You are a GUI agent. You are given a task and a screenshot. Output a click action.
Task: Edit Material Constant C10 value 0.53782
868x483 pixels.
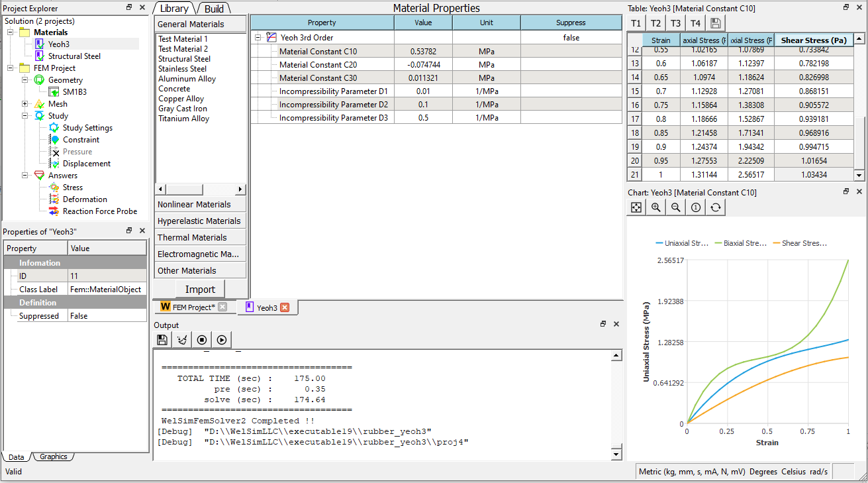[423, 51]
